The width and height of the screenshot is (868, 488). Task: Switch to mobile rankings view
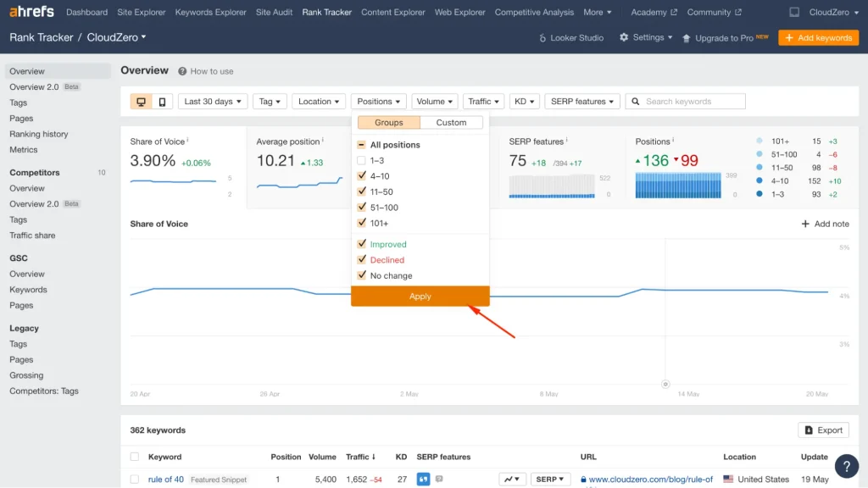pyautogui.click(x=162, y=101)
